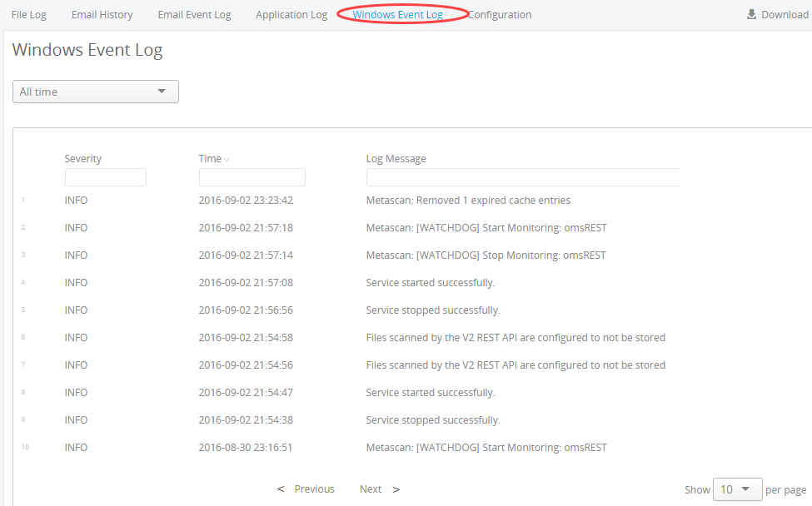The height and width of the screenshot is (506, 812).
Task: Click the Download link text
Action: coord(785,14)
